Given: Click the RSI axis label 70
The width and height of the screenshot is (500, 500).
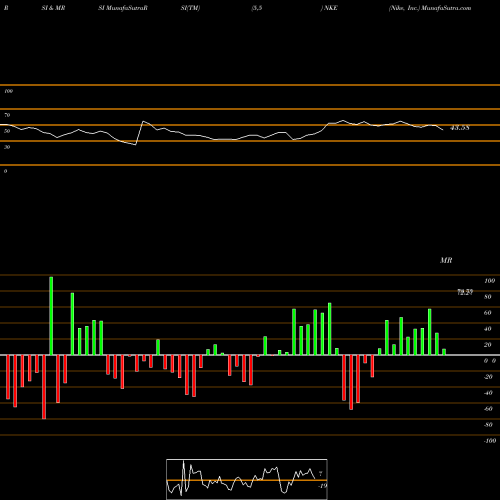Looking at the screenshot, I should (7, 115).
